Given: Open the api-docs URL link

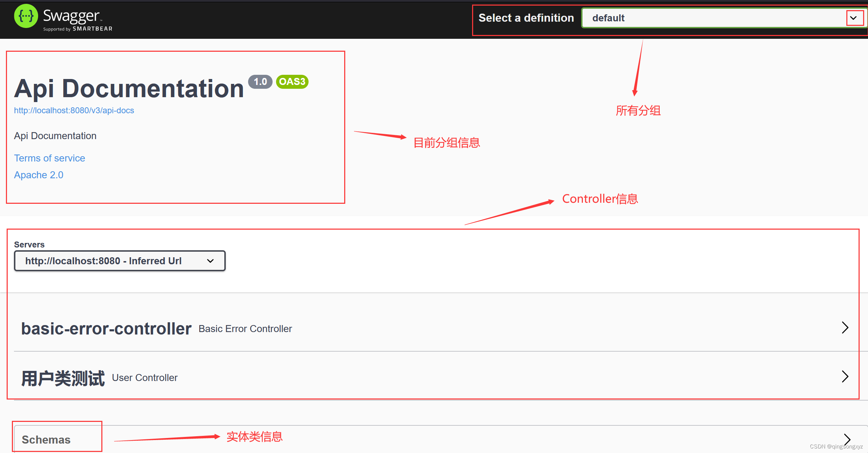Looking at the screenshot, I should (74, 110).
